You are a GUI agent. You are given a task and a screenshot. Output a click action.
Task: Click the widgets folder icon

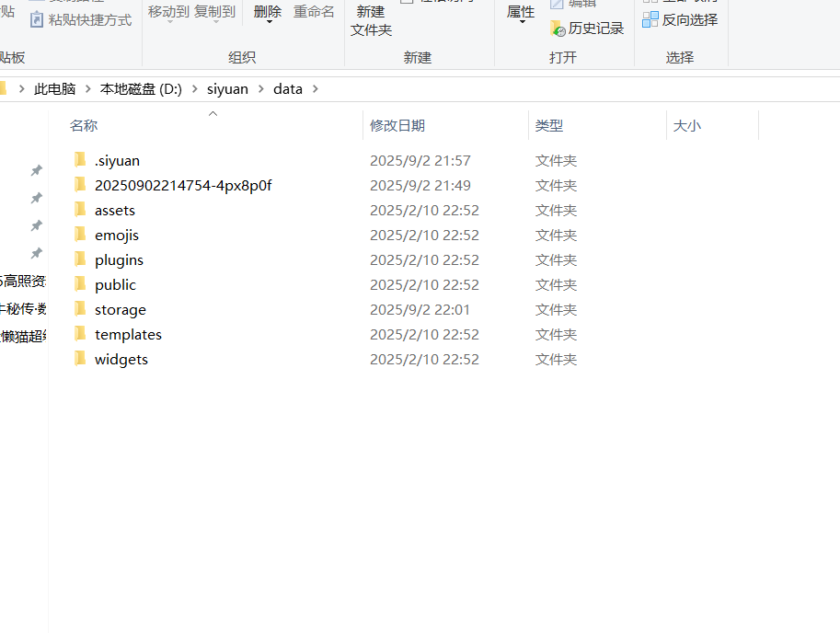click(x=80, y=358)
